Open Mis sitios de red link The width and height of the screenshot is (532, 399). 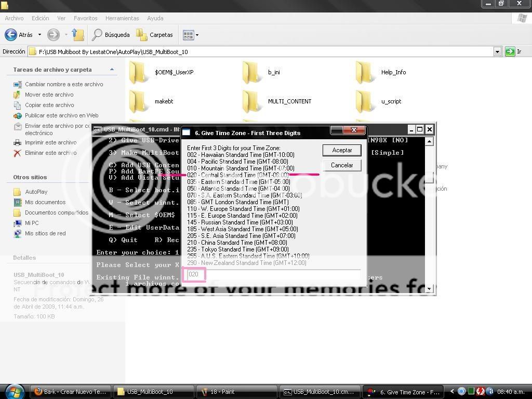click(45, 233)
